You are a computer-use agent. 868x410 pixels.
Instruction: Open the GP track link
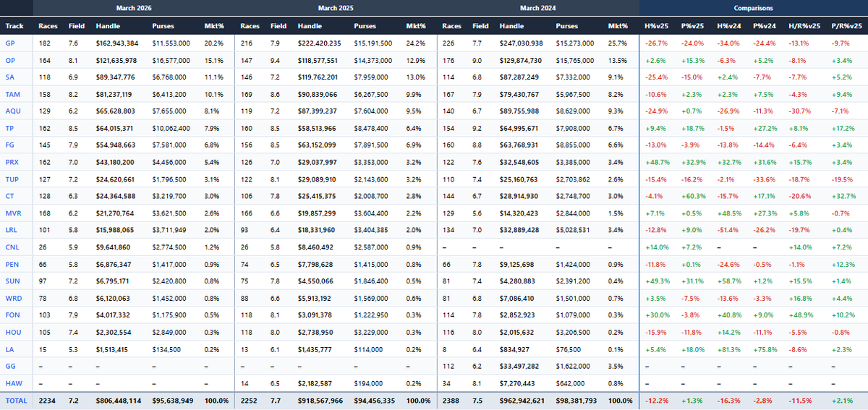(x=10, y=43)
